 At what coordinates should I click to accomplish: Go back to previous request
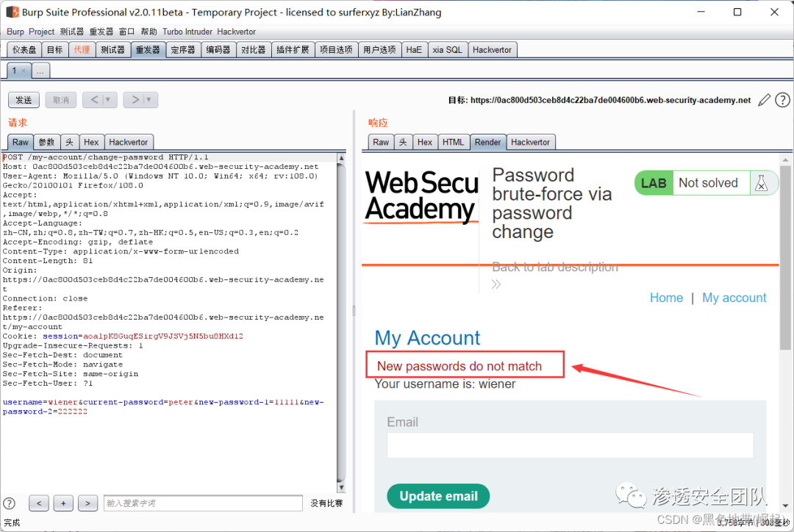coord(94,100)
